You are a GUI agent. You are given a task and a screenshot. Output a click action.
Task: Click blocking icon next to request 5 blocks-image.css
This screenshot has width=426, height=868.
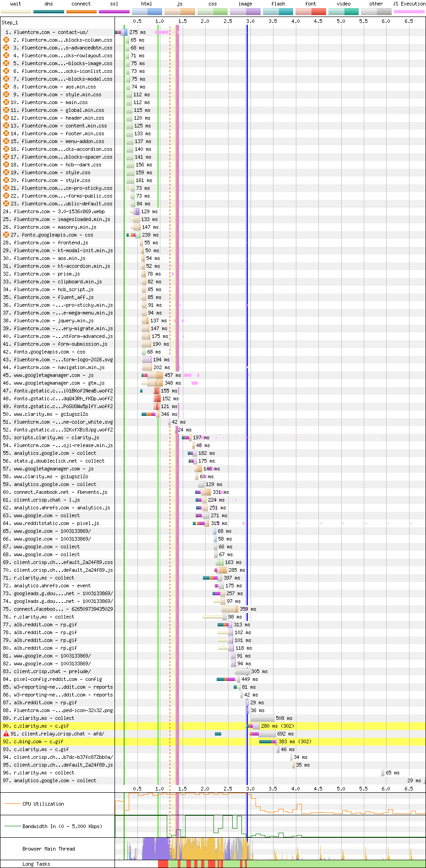point(6,63)
